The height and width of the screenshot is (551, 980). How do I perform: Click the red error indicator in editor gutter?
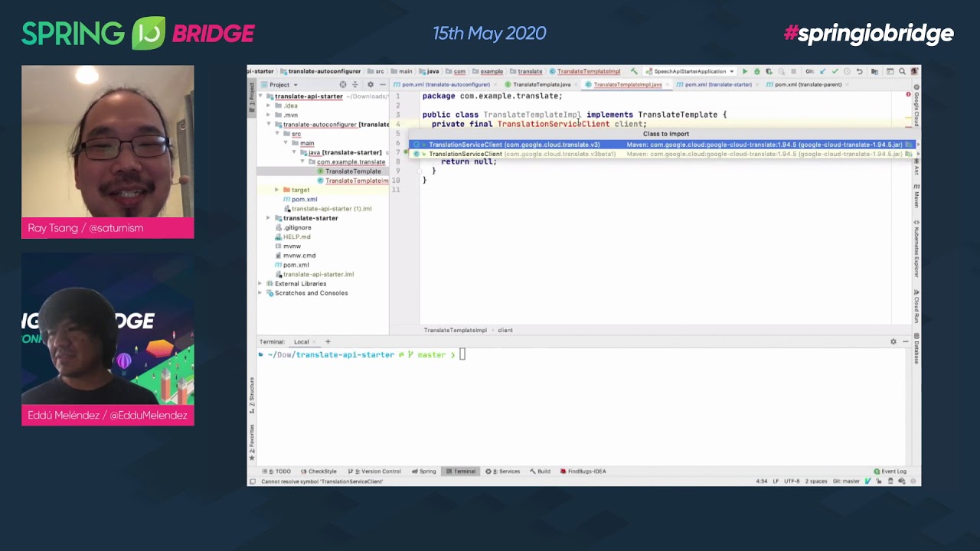tap(908, 95)
